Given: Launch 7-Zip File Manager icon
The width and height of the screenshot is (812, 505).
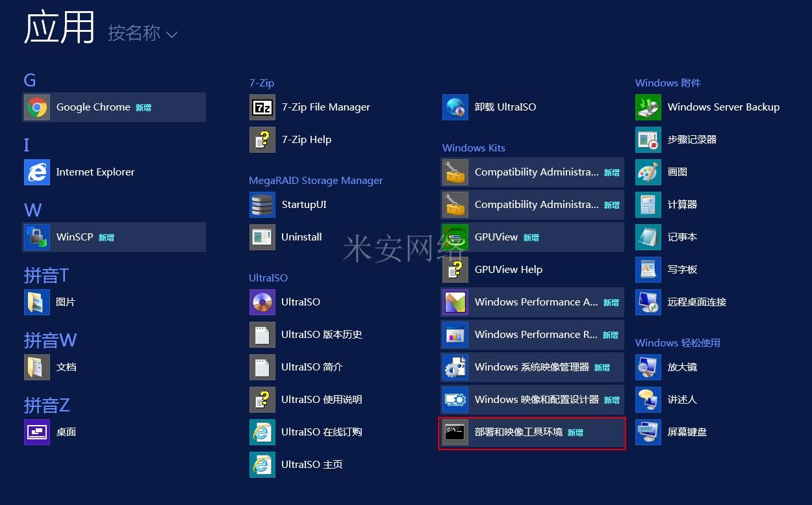Looking at the screenshot, I should (262, 107).
